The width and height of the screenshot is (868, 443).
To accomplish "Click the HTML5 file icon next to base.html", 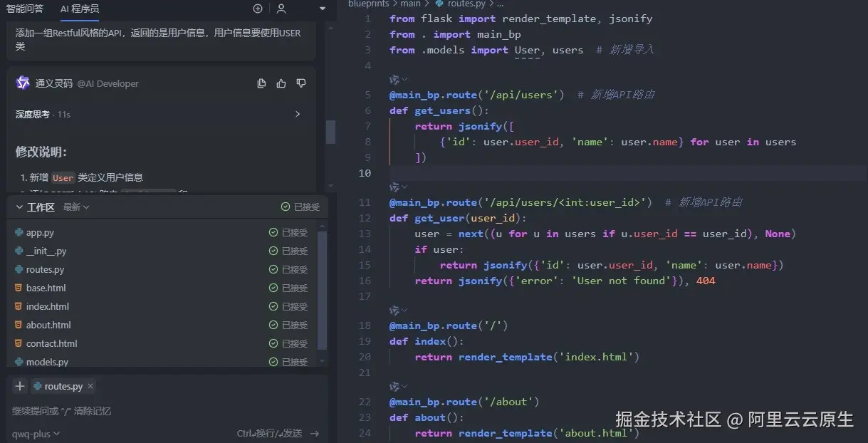I will coord(19,288).
